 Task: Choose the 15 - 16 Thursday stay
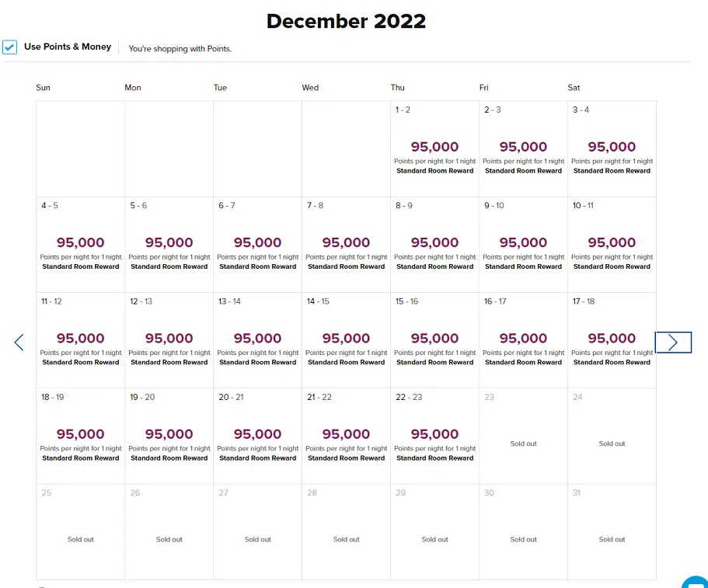[434, 340]
